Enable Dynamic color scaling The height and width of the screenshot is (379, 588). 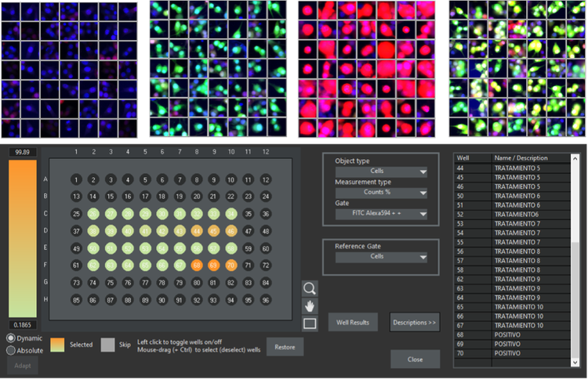[x=11, y=337]
